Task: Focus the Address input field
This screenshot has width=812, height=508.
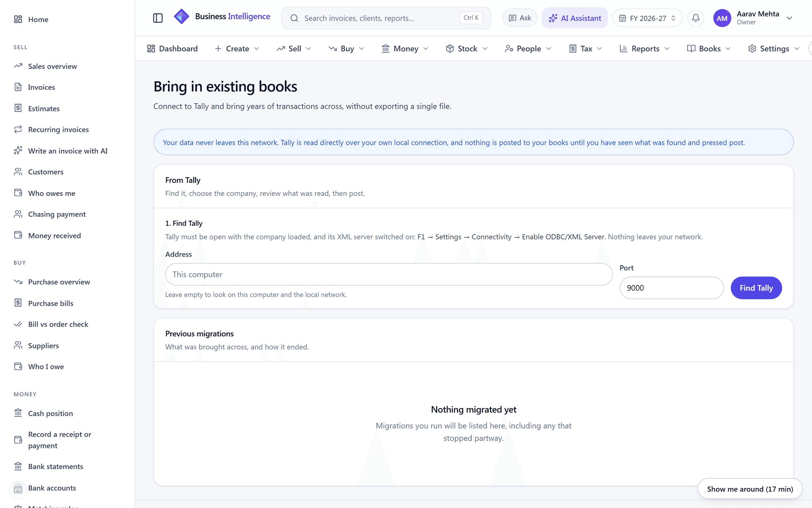Action: 389,275
